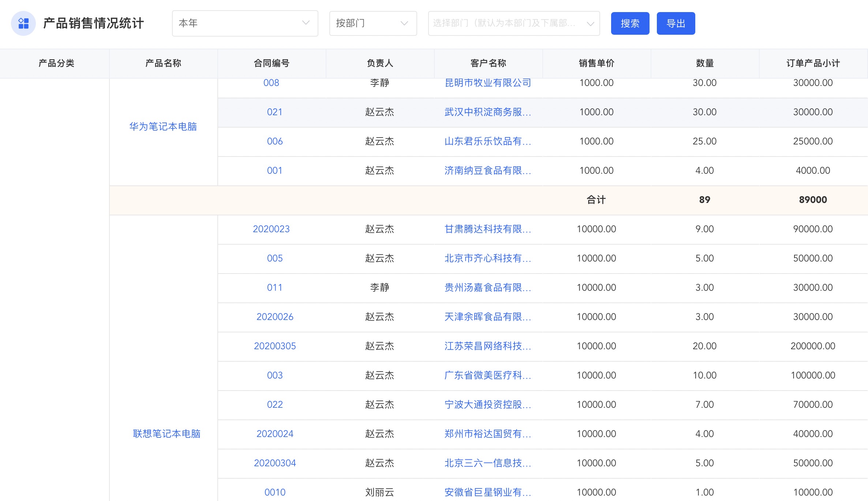The width and height of the screenshot is (868, 501).
Task: Open the 联想笔记本电脑 product link
Action: coord(167,434)
